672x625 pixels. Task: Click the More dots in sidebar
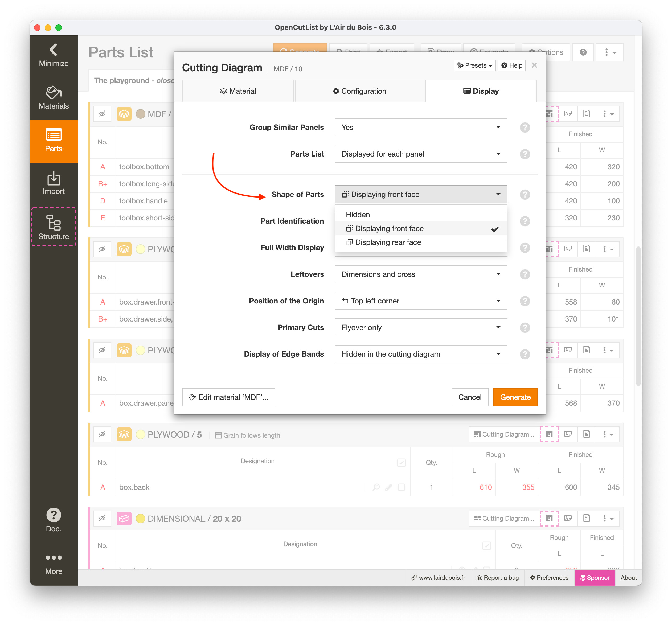(54, 558)
